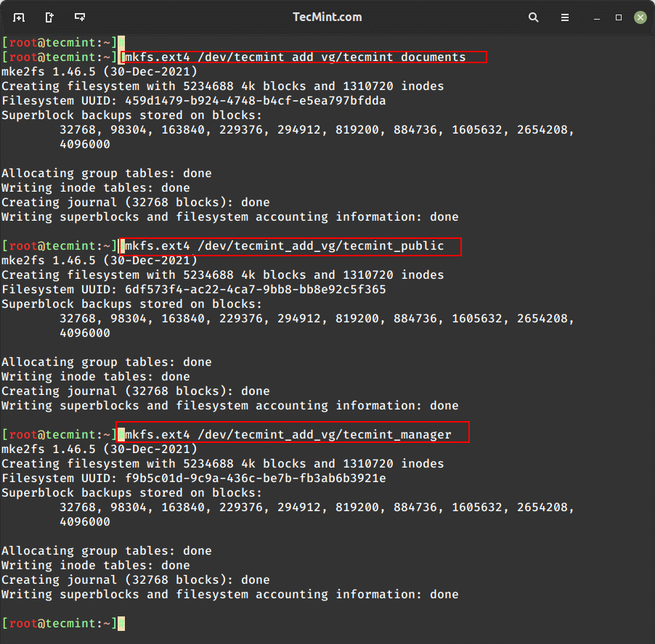Open the hamburger menu
Viewport: 655px width, 644px height.
click(565, 17)
